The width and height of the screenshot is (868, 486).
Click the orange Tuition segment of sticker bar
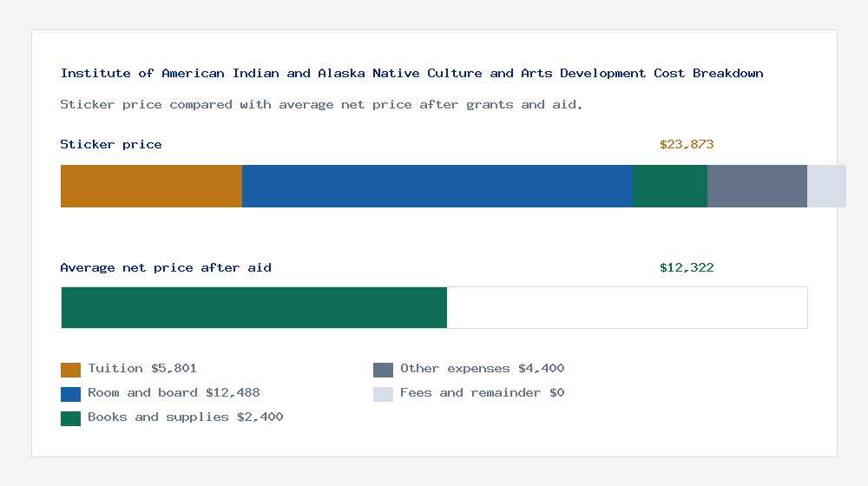(151, 186)
